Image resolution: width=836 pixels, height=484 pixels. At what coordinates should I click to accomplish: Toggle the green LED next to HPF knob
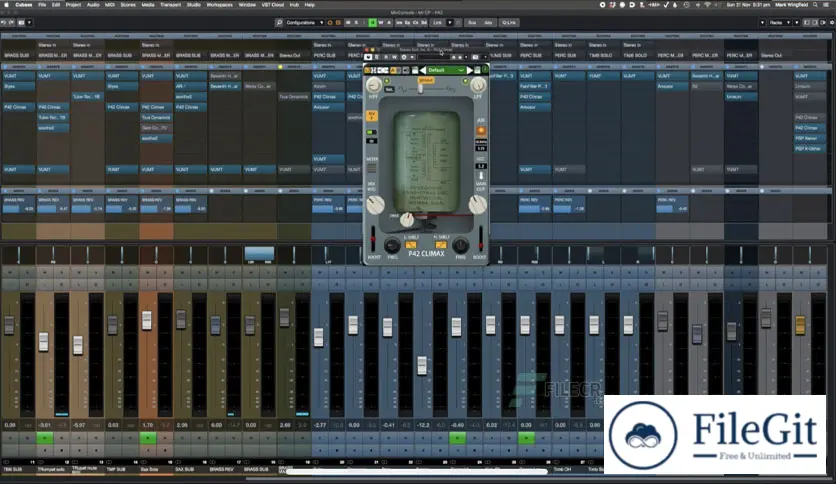[x=387, y=80]
